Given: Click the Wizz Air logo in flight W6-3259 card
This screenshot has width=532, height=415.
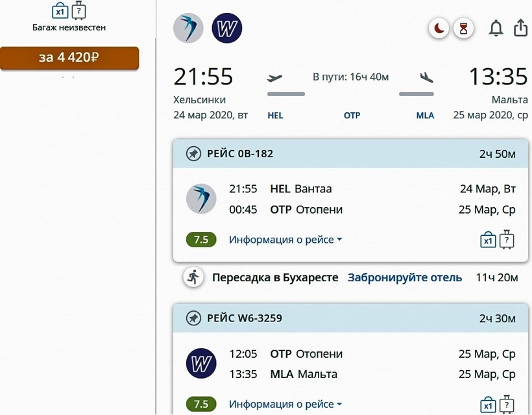Looking at the screenshot, I should tap(201, 363).
